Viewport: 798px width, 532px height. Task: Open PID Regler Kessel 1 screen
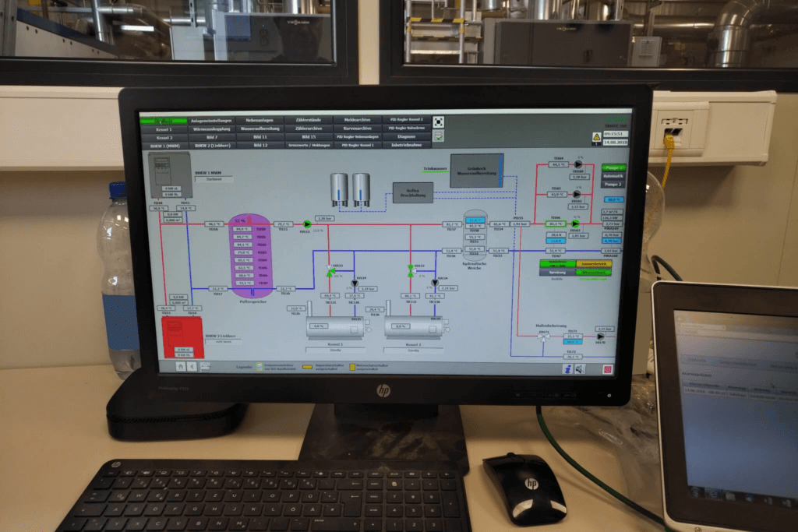point(357,145)
